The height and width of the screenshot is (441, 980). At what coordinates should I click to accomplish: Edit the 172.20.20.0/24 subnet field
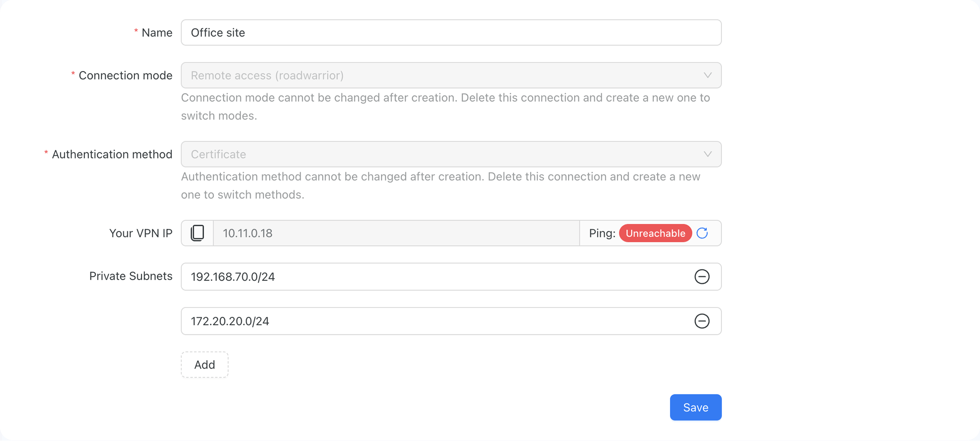pyautogui.click(x=451, y=321)
